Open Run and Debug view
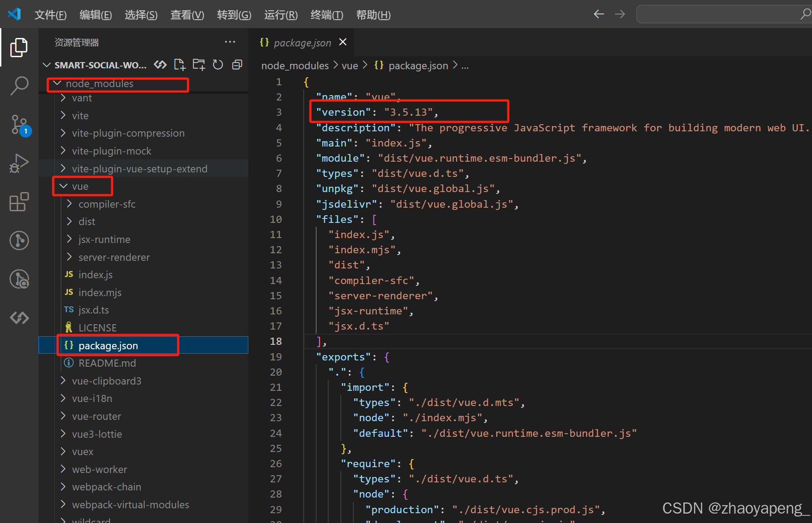This screenshot has height=523, width=812. pos(19,163)
